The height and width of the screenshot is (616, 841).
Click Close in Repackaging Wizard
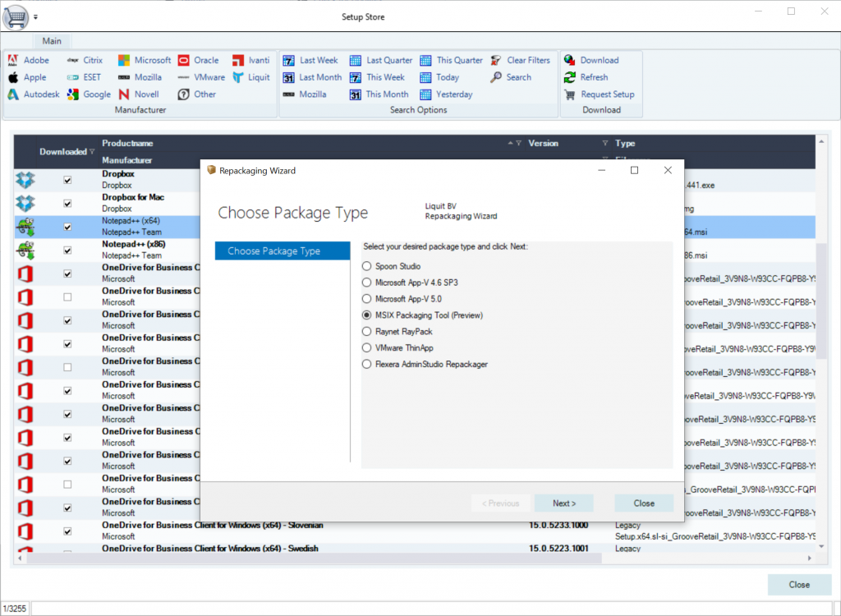(644, 503)
